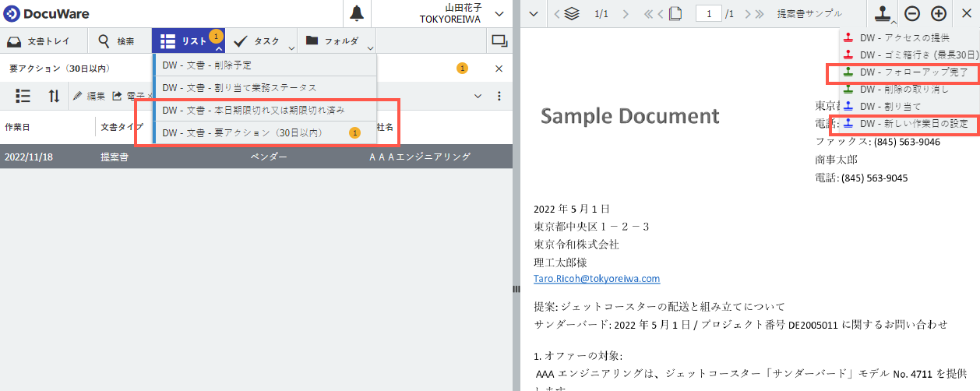Go to next page arrow
This screenshot has width=980, height=391.
[748, 14]
